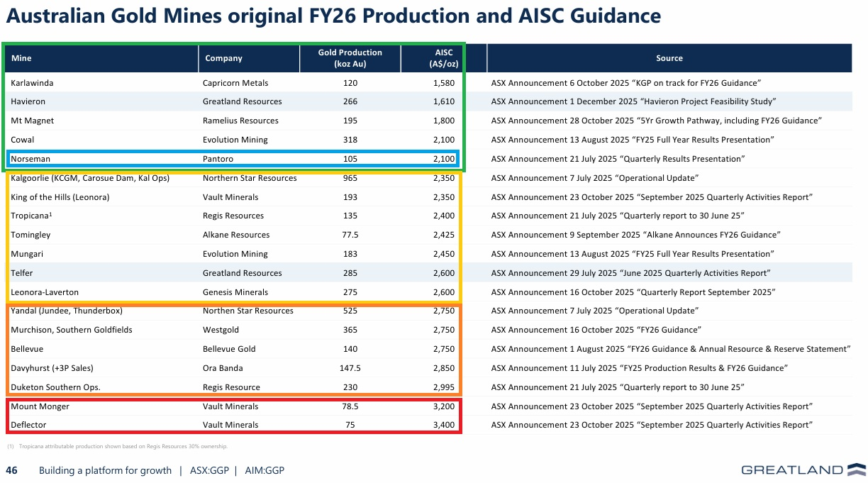Click the ASX:GGP ticker in footer
The width and height of the screenshot is (868, 483).
click(209, 470)
